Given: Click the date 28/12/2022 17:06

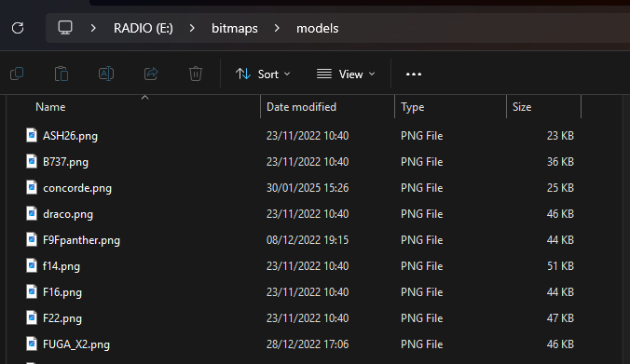Looking at the screenshot, I should tap(308, 344).
